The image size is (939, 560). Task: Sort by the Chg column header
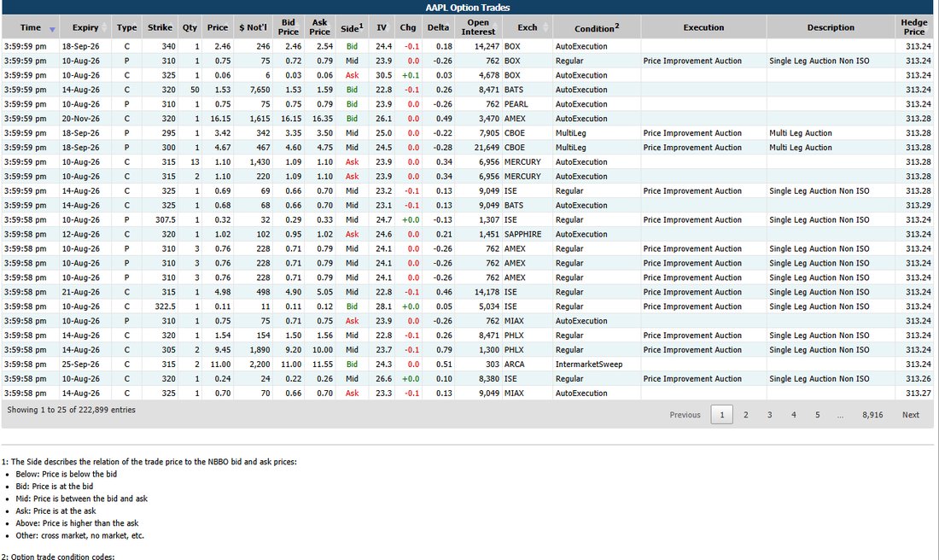coord(408,27)
